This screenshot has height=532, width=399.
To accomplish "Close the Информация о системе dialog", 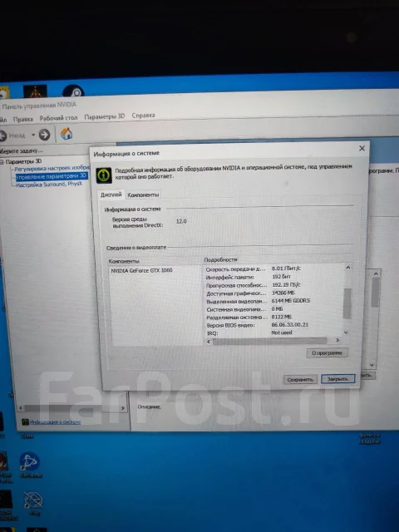I will tap(362, 148).
